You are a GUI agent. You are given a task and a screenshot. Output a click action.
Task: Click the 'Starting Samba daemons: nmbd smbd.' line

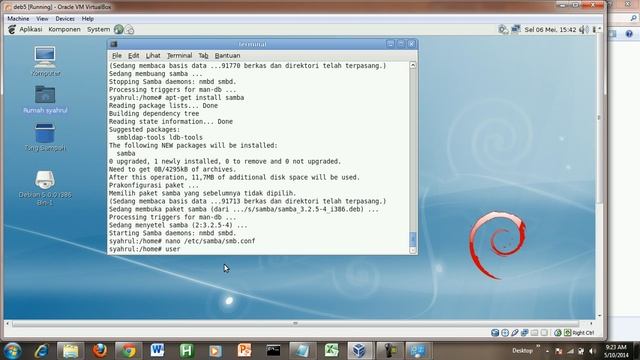tap(172, 233)
